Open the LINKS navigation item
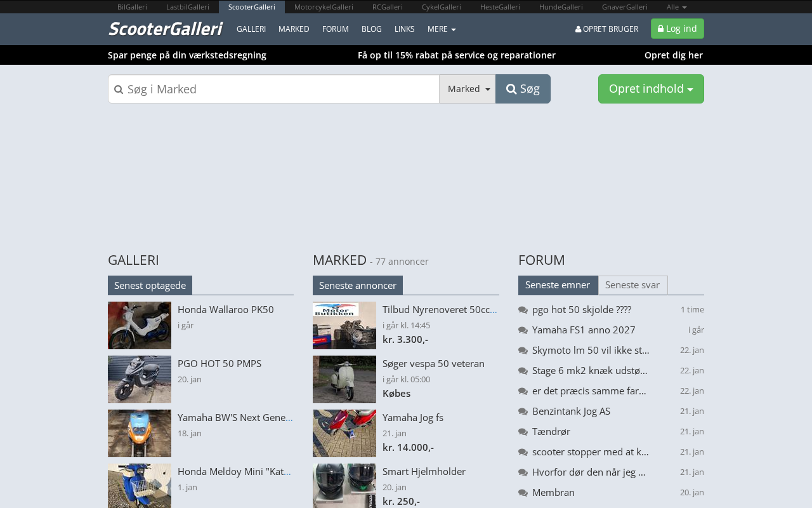Screen dimensions: 812x508 coord(405,29)
